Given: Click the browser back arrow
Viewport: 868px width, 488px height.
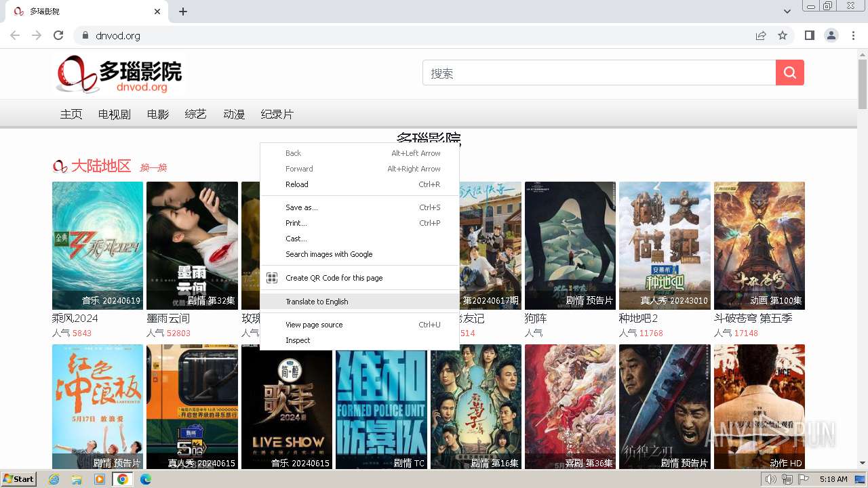Looking at the screenshot, I should 15,35.
